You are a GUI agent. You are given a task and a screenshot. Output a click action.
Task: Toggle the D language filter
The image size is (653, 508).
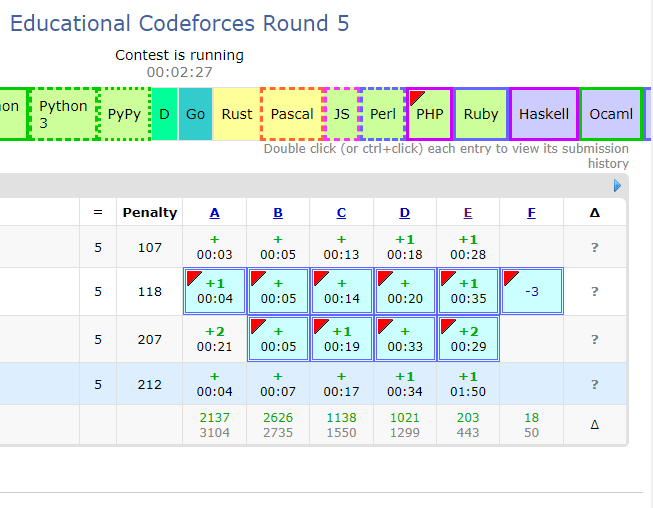[164, 114]
